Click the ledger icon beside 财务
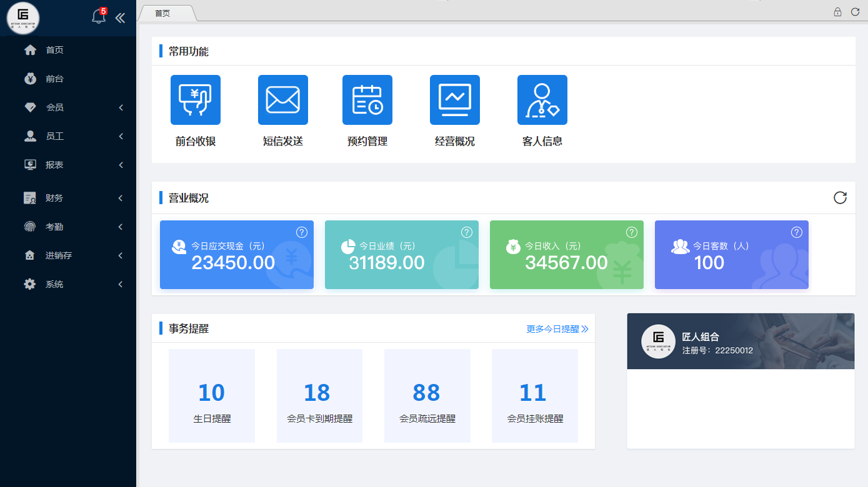 click(30, 198)
